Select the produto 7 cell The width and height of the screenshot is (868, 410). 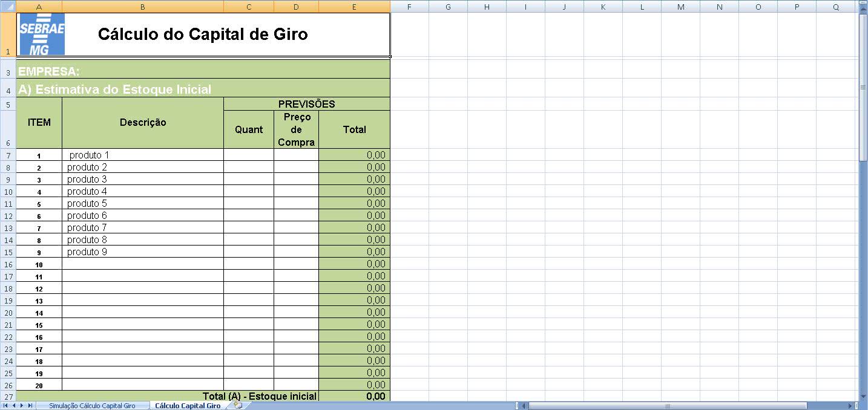[x=143, y=227]
